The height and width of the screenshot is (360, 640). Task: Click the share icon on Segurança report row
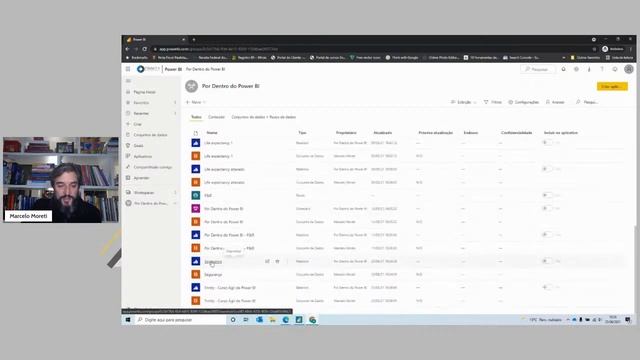coord(267,261)
